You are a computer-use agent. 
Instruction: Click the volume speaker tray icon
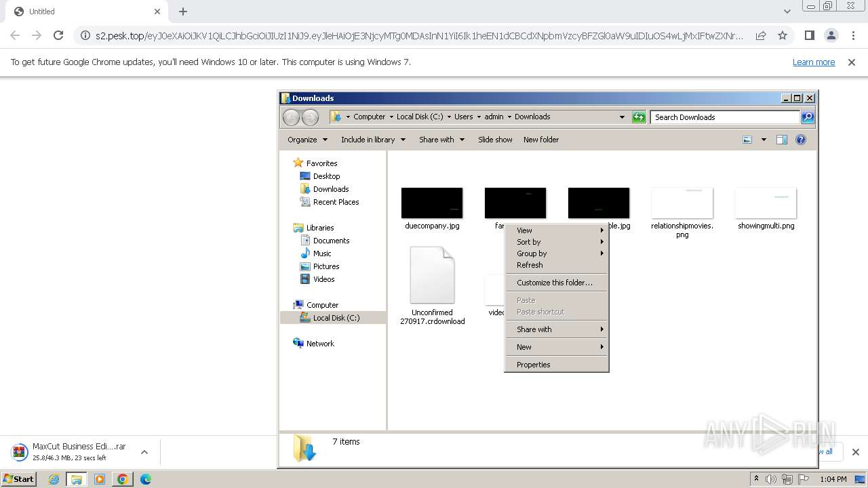(x=771, y=479)
